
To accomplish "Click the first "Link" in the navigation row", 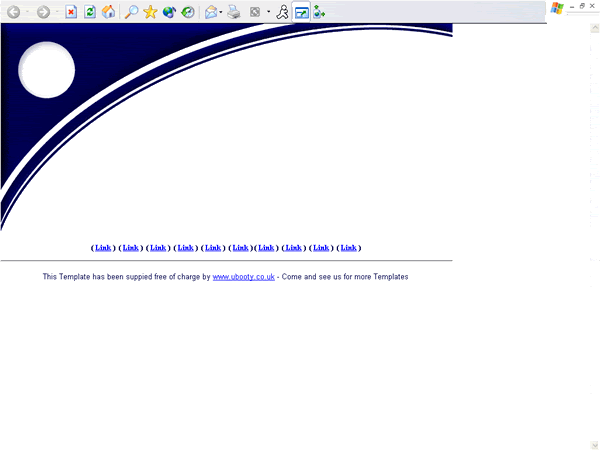I will coord(103,248).
